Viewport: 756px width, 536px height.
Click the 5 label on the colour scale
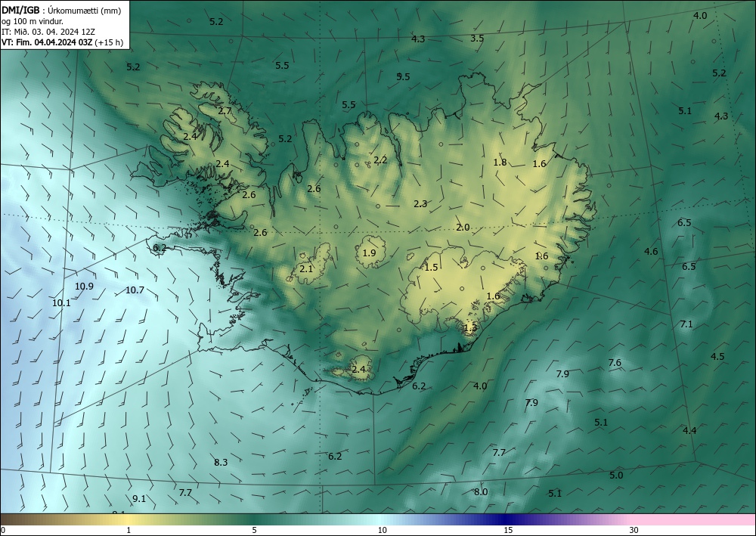click(x=254, y=530)
